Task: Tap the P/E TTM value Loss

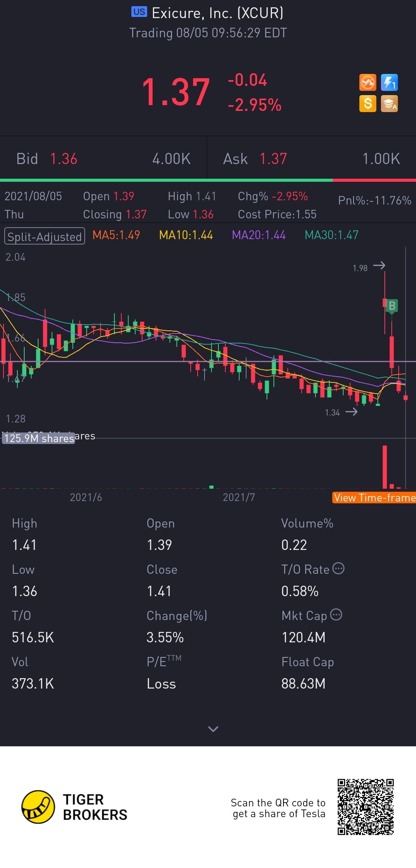Action: click(161, 684)
